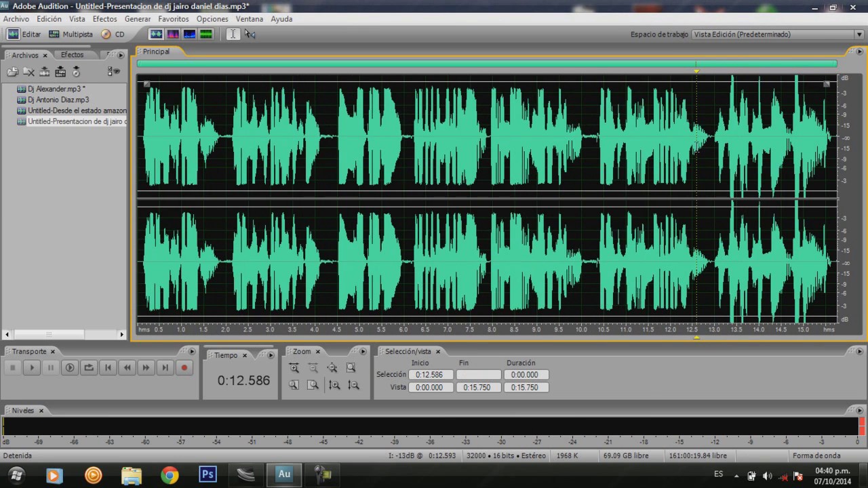Switch to CD view
868x488 pixels.
113,34
